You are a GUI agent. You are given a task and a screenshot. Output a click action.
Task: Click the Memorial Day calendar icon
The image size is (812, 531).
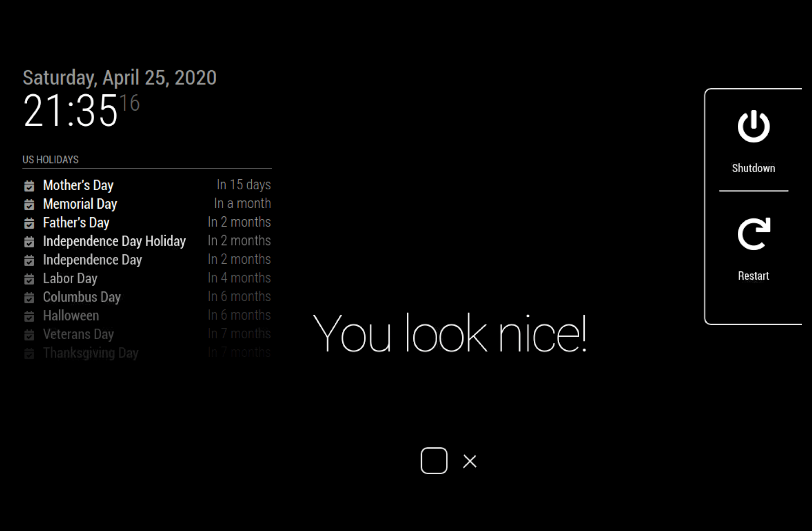click(29, 204)
